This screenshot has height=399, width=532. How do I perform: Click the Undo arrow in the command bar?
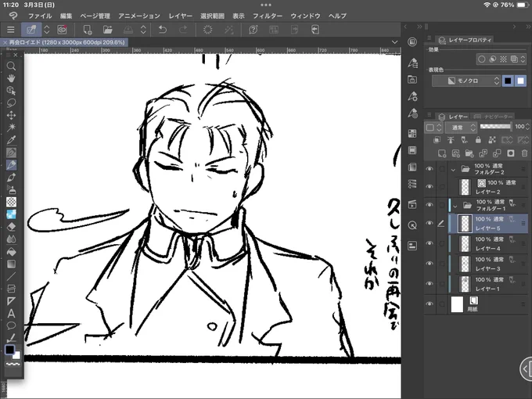tap(163, 30)
